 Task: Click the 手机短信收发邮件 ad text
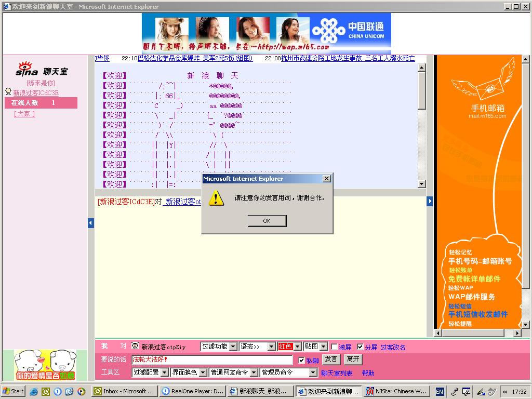coord(478,314)
